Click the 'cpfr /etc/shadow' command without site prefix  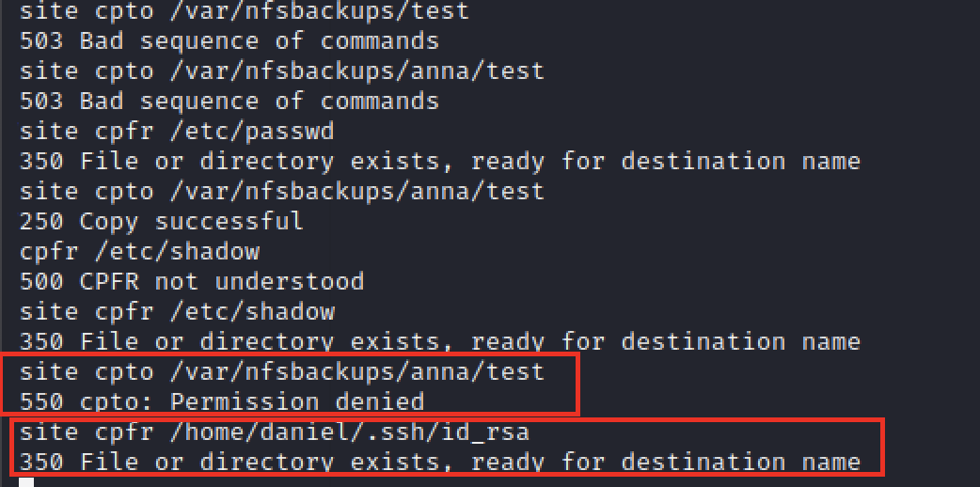point(138,251)
